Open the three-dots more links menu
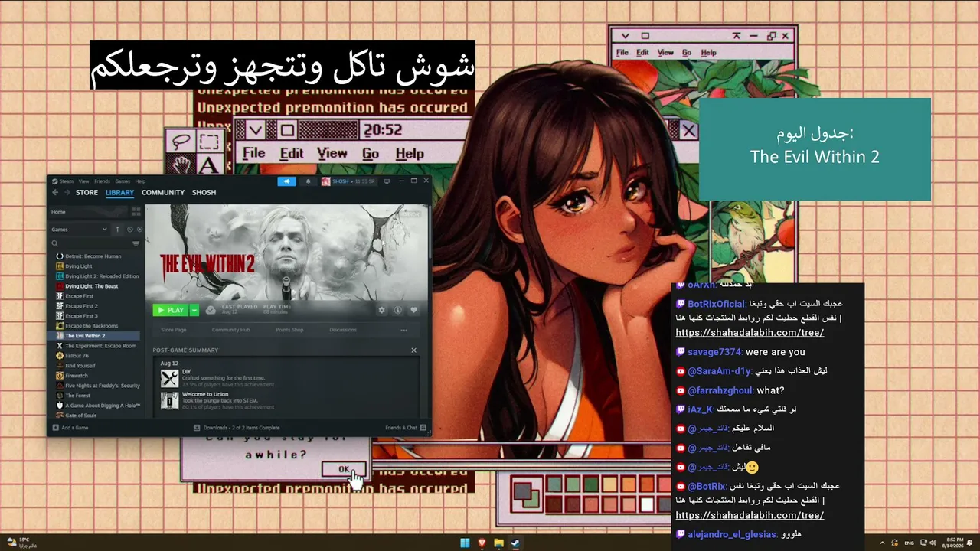Viewport: 980px width, 551px height. point(403,330)
